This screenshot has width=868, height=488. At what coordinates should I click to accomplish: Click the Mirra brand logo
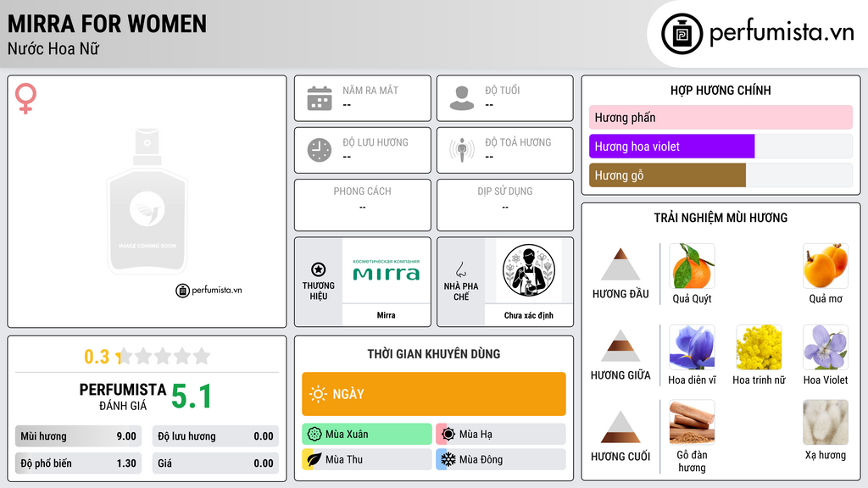387,270
